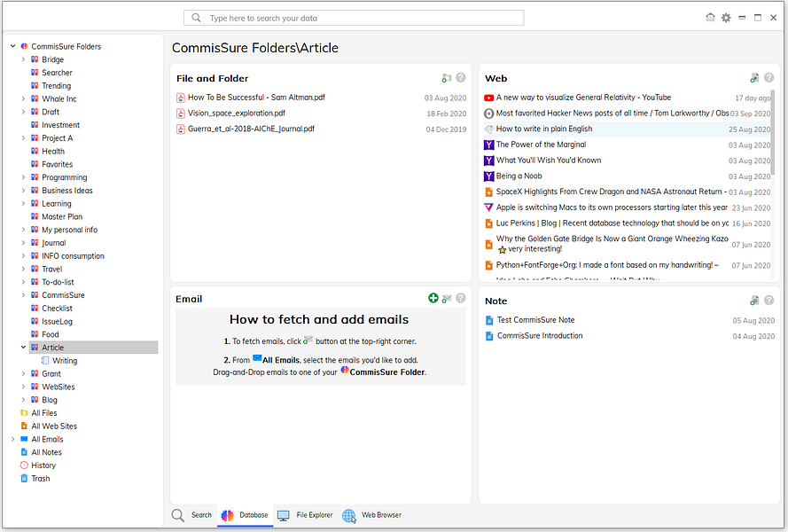The image size is (788, 532).
Task: Click the magnifier icon in search box
Action: pyautogui.click(x=197, y=18)
